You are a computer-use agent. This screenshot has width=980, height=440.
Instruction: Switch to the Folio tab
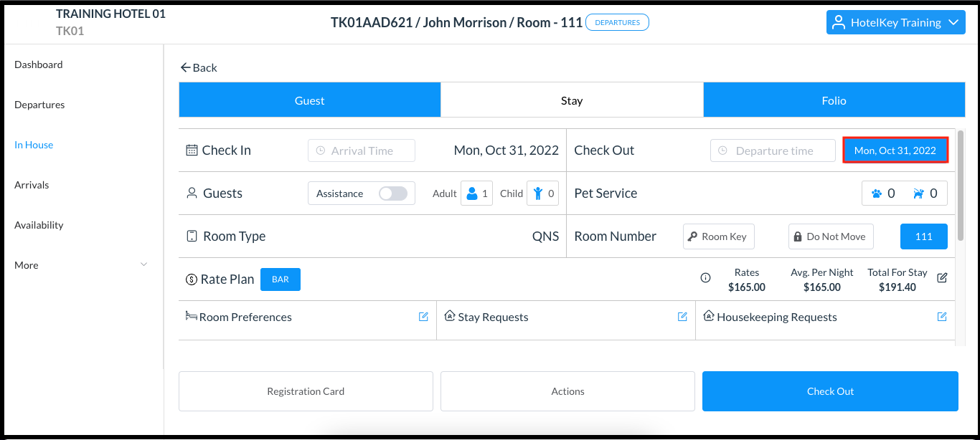pos(834,101)
